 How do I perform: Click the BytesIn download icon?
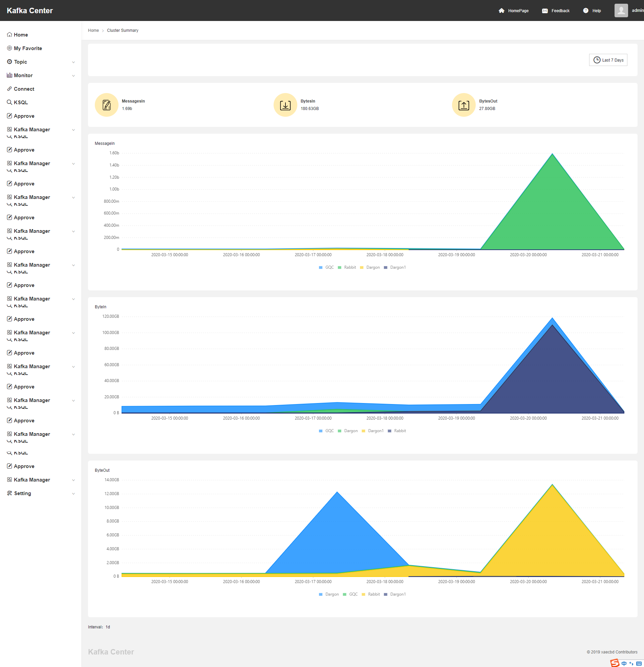(x=285, y=105)
